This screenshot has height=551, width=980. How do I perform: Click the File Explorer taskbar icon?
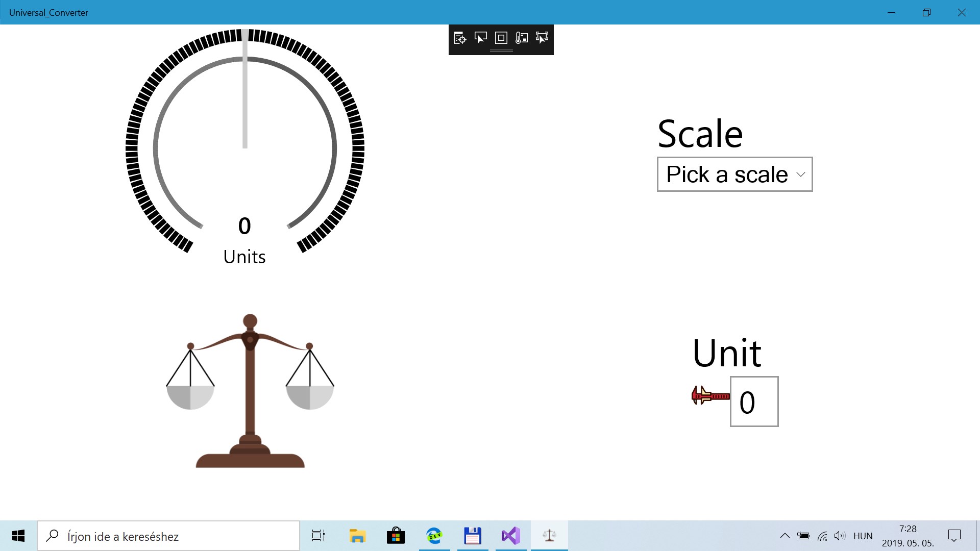pos(357,536)
